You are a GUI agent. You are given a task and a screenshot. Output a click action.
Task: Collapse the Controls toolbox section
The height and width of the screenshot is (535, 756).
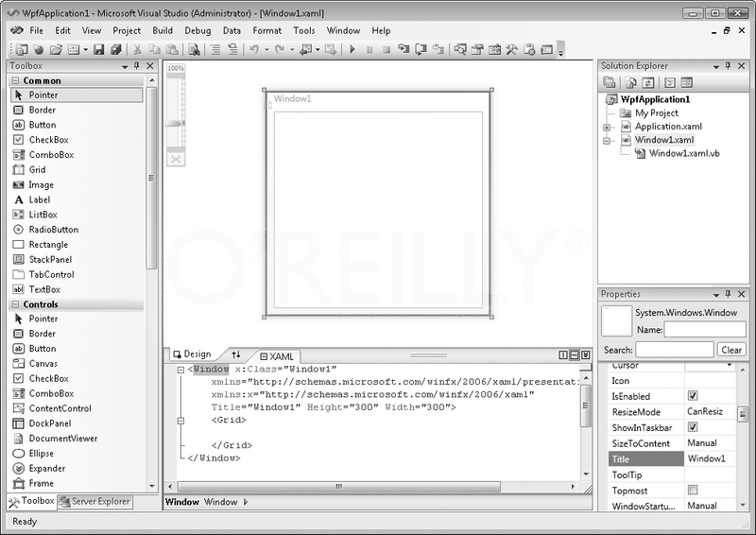coord(15,304)
